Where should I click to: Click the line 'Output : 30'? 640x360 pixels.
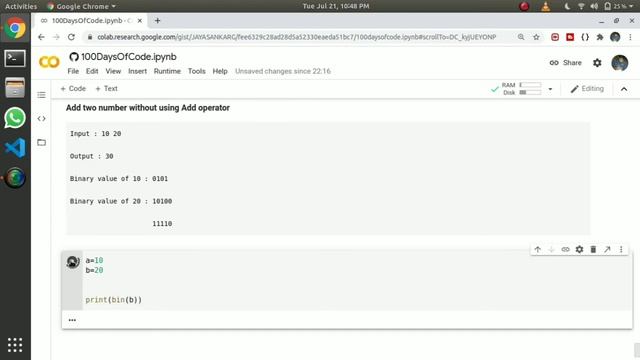pos(91,156)
